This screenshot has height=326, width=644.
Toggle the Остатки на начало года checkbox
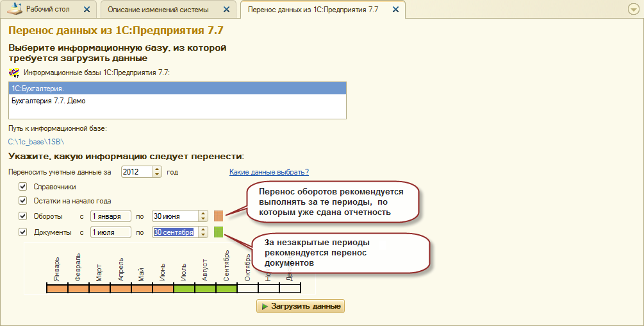tap(23, 201)
